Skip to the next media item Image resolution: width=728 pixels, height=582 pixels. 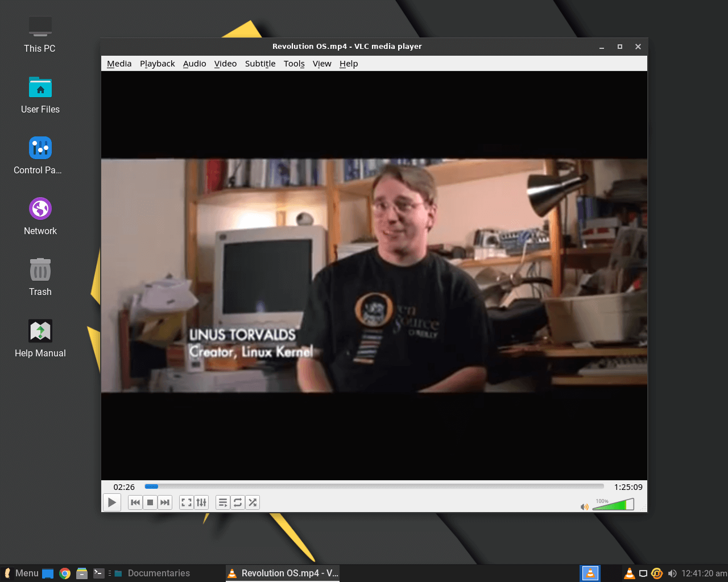coord(165,502)
